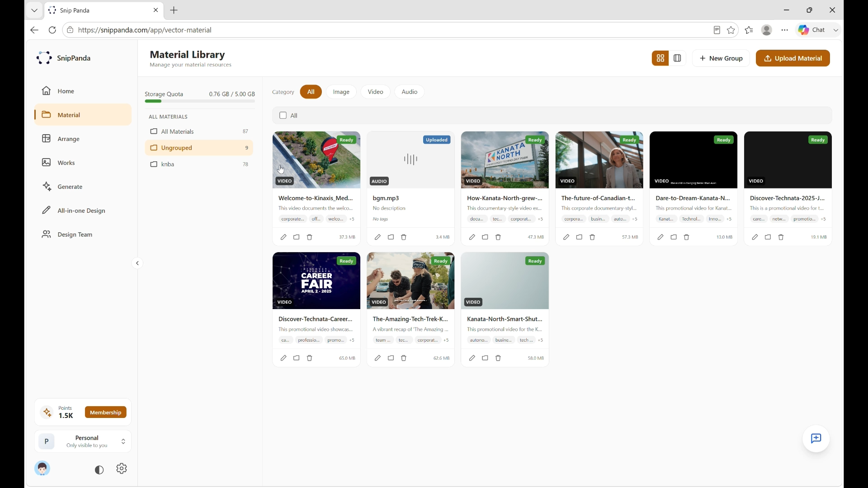868x488 pixels.
Task: Filter category by Audio
Action: point(410,92)
